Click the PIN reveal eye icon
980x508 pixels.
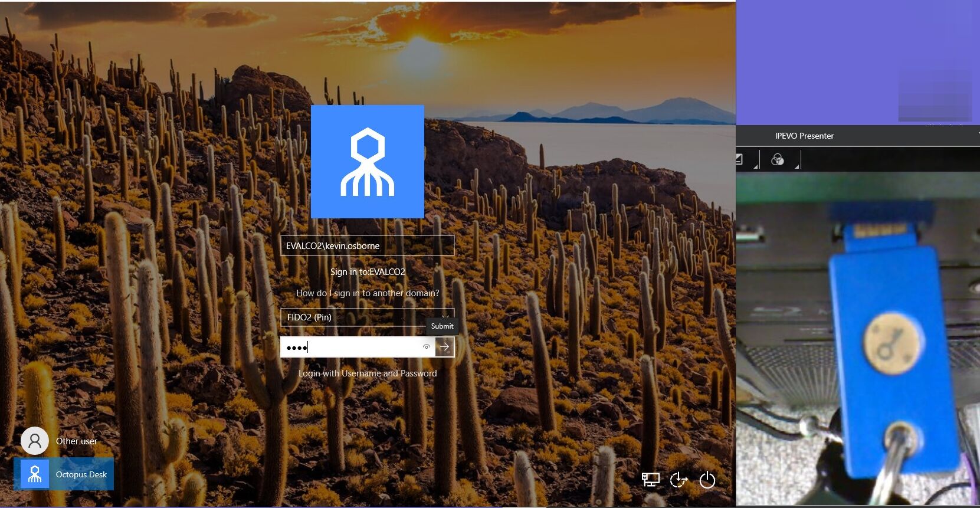click(426, 347)
